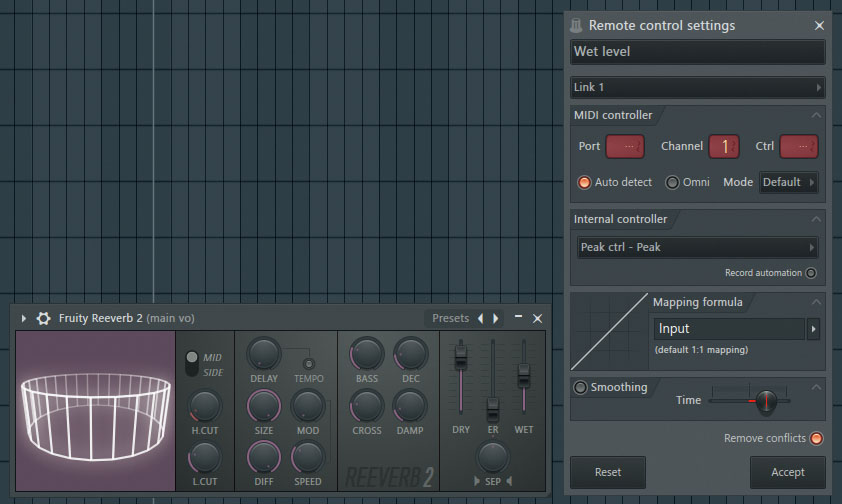This screenshot has width=842, height=504.
Task: Click the DRY level fader
Action: click(x=461, y=358)
